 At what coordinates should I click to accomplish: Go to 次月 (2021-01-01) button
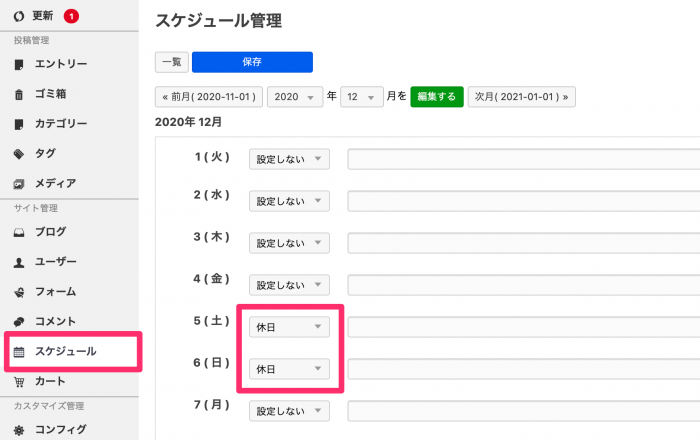(521, 97)
